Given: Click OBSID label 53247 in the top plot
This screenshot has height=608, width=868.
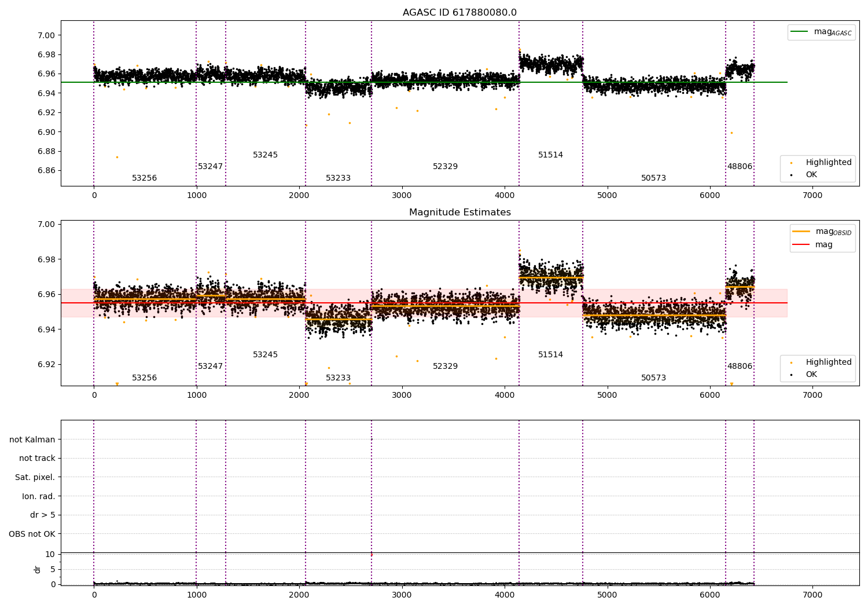Looking at the screenshot, I should point(210,167).
